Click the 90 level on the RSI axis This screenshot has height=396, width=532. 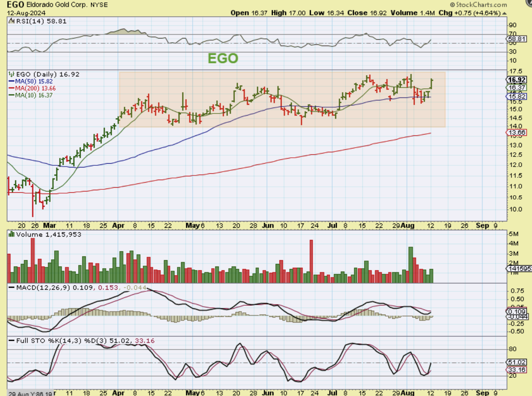[x=513, y=25]
